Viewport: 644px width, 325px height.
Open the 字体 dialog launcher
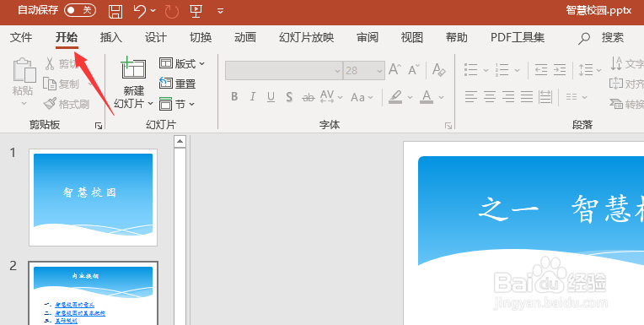pos(448,126)
